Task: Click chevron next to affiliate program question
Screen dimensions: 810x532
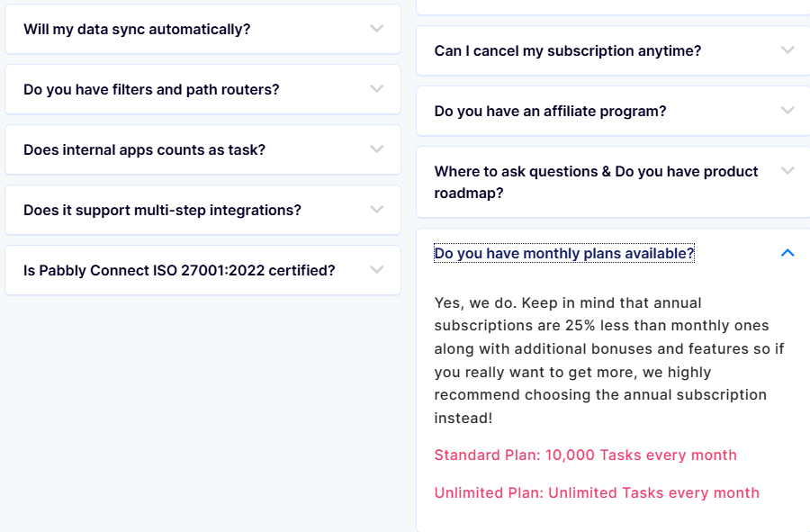Action: click(x=787, y=111)
